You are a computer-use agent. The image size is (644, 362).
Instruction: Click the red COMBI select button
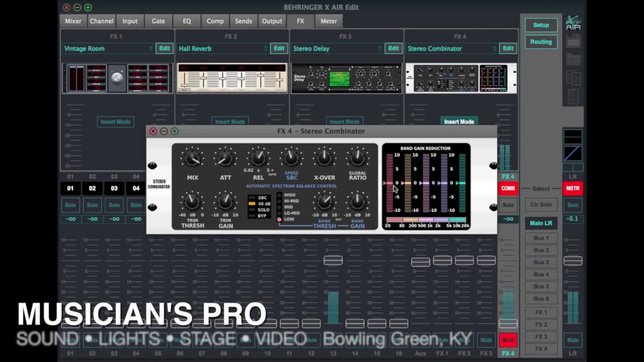click(x=508, y=189)
